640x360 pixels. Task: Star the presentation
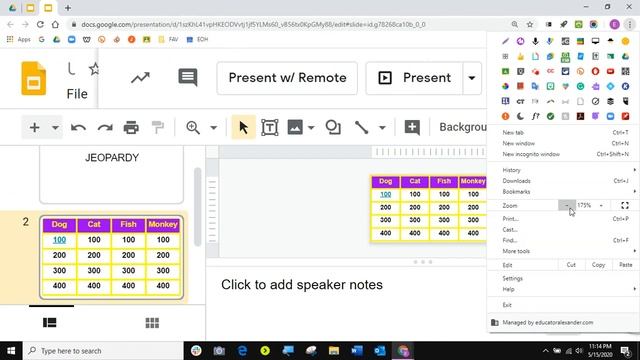94,69
